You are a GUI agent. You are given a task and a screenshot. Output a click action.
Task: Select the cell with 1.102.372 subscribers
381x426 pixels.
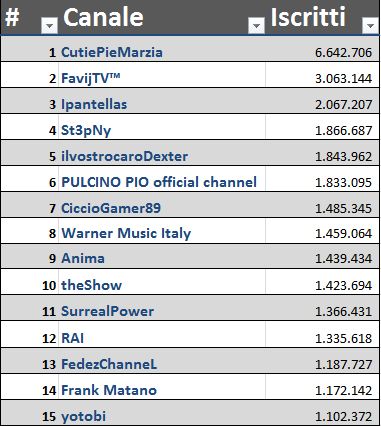tap(323, 413)
